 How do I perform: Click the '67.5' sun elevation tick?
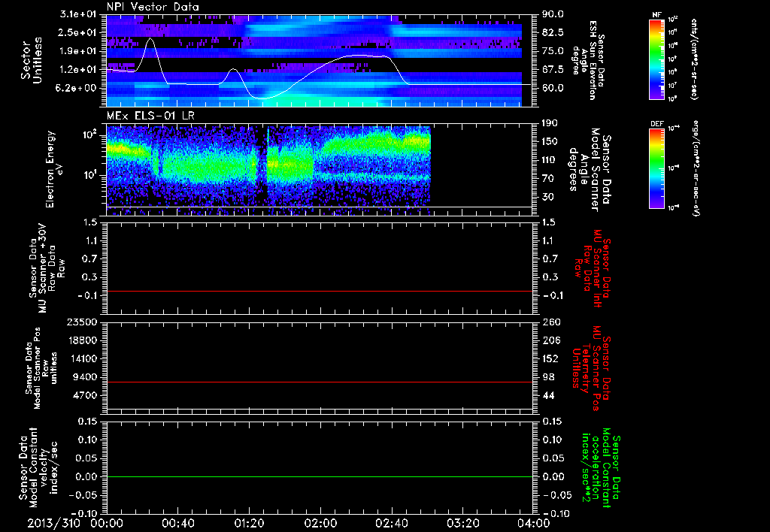pos(553,69)
